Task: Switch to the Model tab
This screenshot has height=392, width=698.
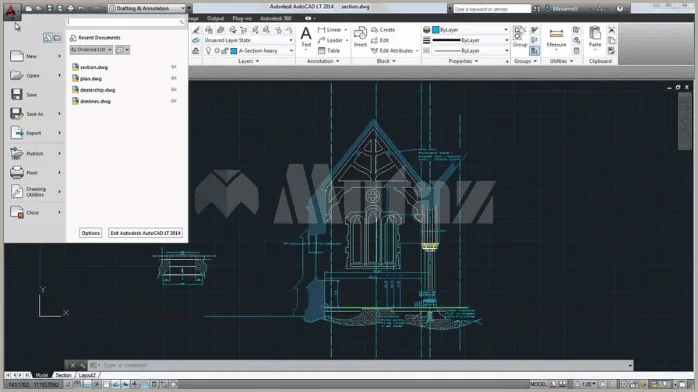Action: pyautogui.click(x=41, y=375)
